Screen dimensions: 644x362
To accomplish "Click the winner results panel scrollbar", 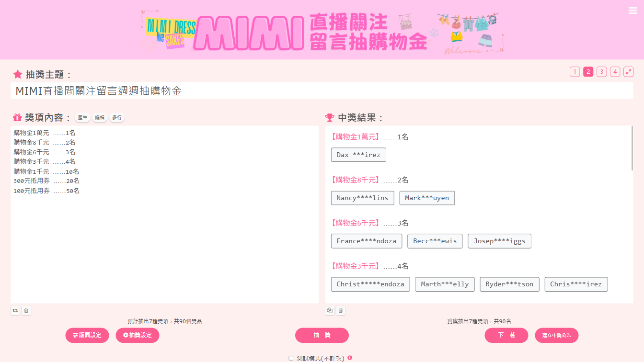I will tap(632, 148).
